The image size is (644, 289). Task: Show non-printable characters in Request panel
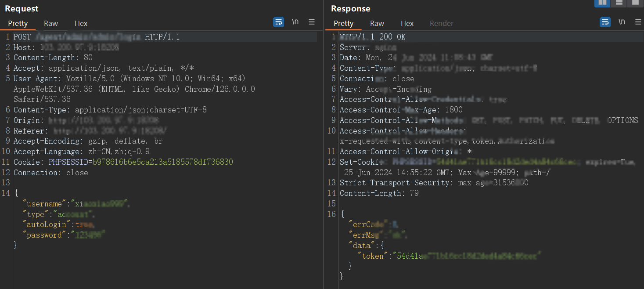(x=295, y=22)
